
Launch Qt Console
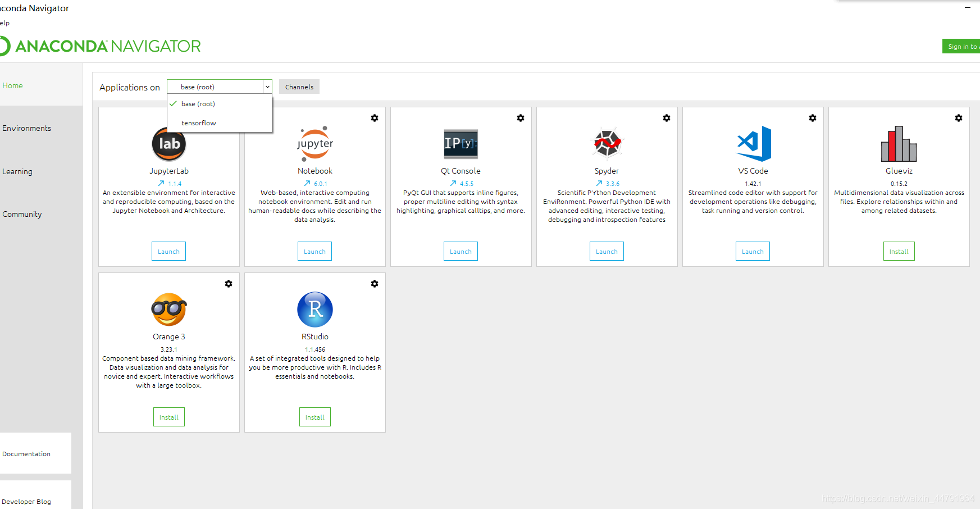(x=461, y=251)
